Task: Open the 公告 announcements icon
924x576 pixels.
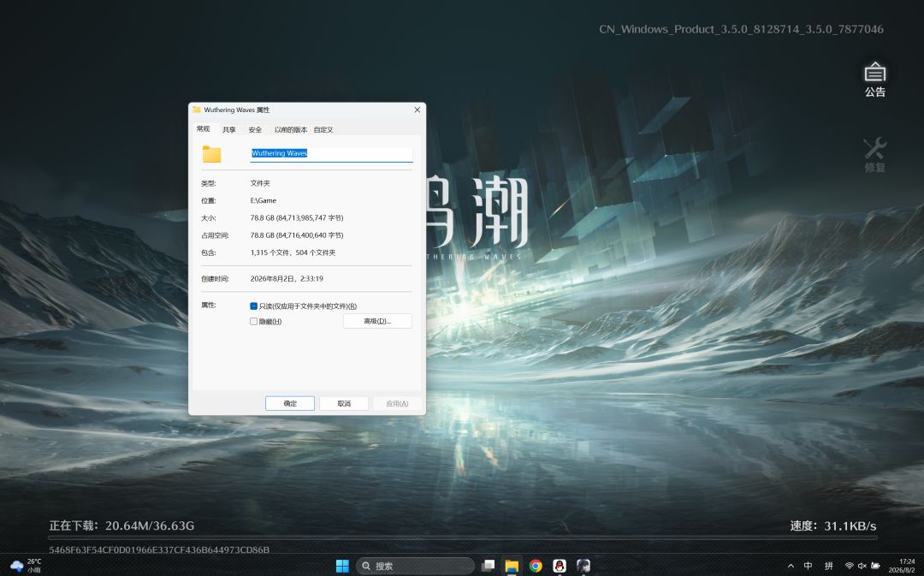Action: [874, 80]
